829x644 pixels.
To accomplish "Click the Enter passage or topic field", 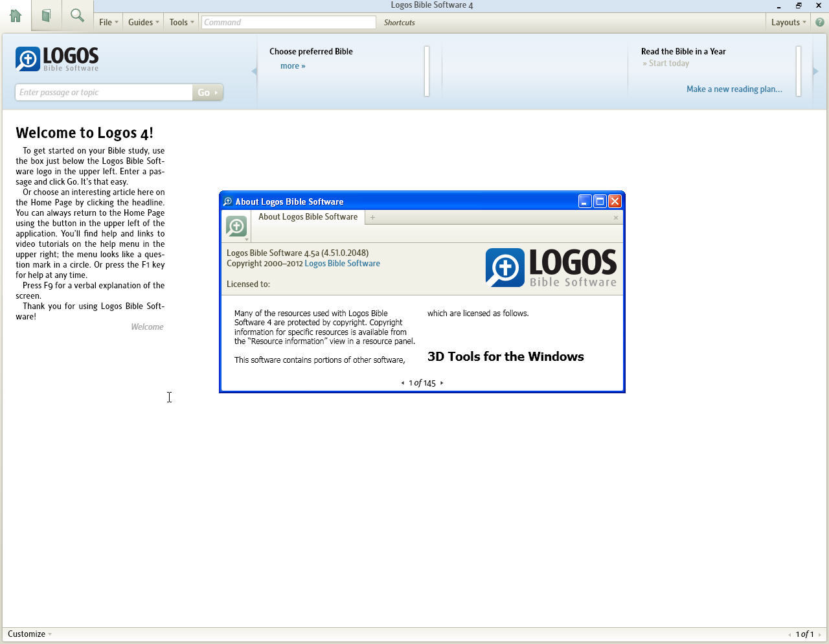I will [104, 92].
